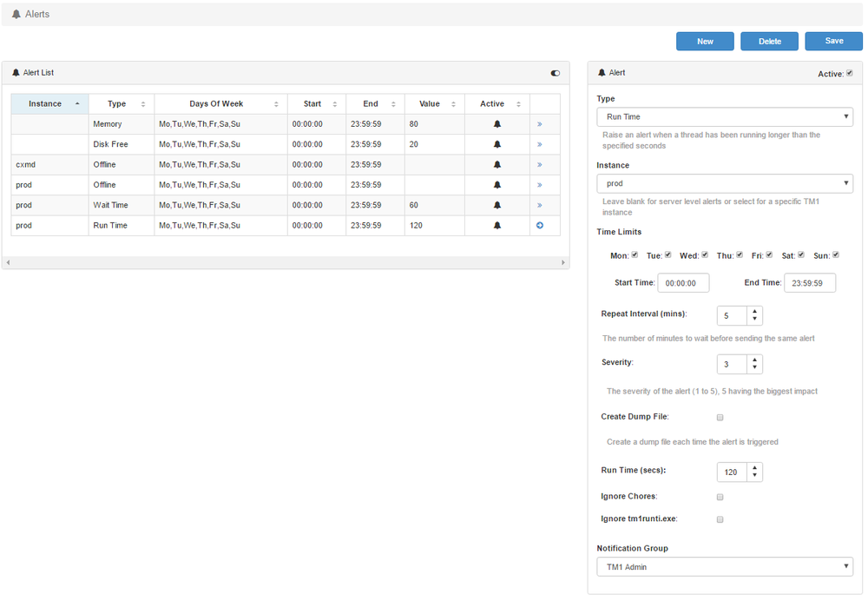Open the Memory alert with its arrow icon

(539, 124)
